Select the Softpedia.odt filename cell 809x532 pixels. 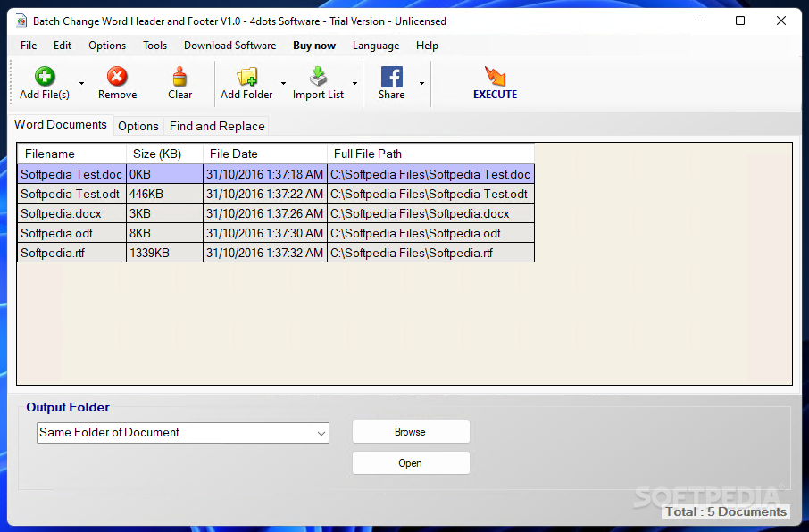(71, 233)
